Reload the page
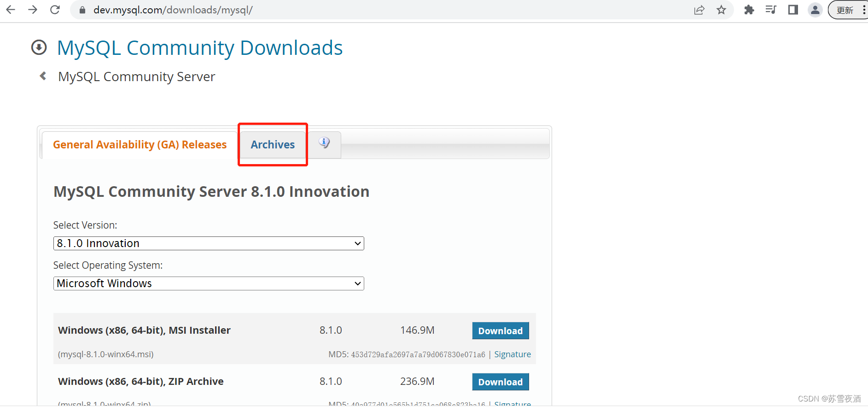This screenshot has width=868, height=407. 55,10
